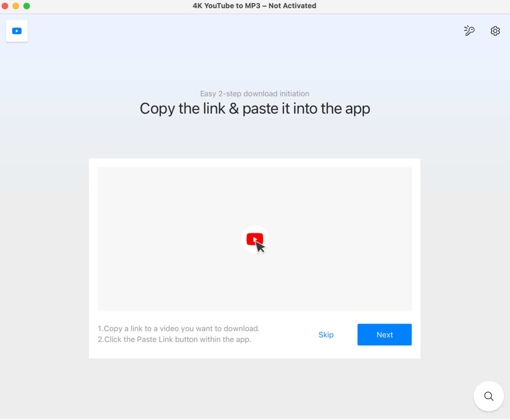Select the white tutorial card panel
Viewport: 510px width, 420px height.
[255, 258]
